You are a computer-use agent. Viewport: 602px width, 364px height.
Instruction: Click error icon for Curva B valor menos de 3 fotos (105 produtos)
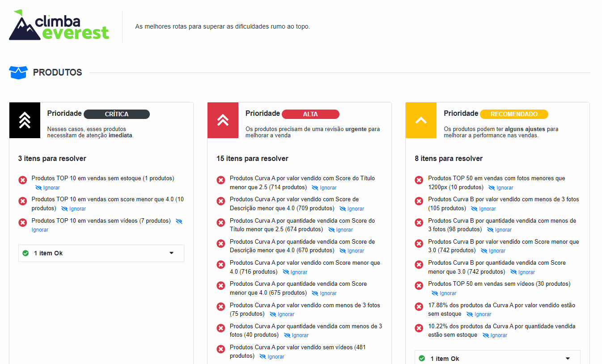coord(419,201)
